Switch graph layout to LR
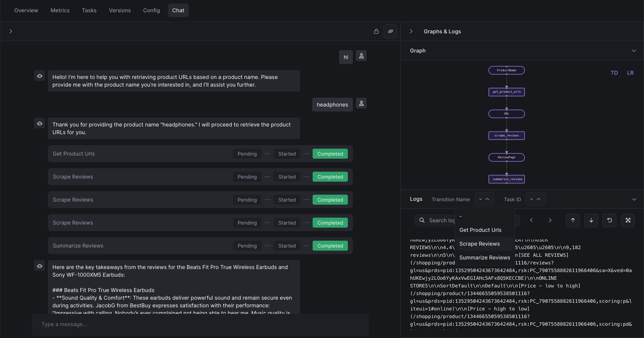 click(630, 73)
